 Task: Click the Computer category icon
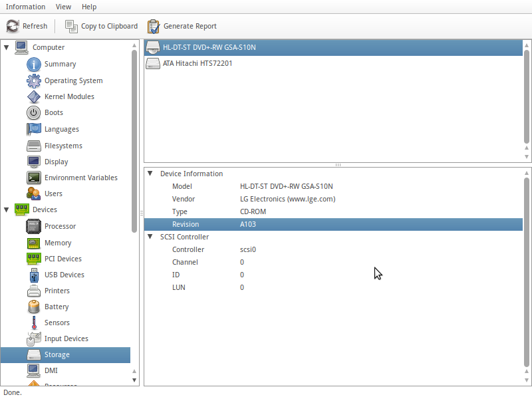(21, 47)
